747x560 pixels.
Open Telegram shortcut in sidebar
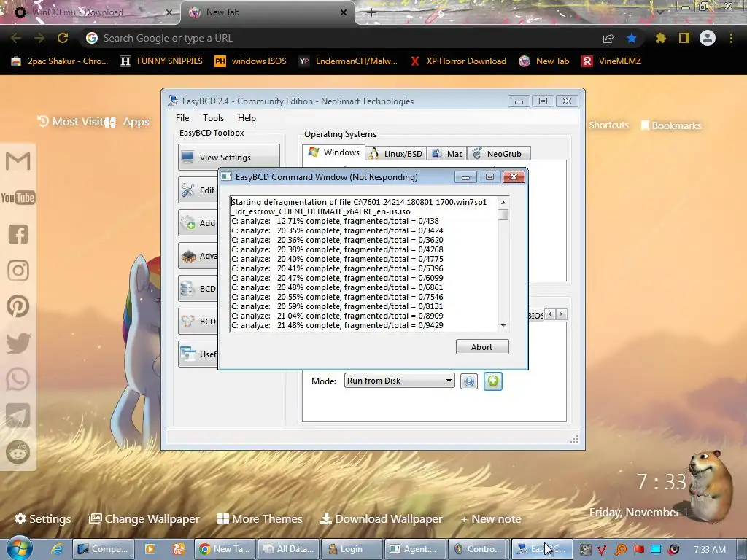click(18, 416)
